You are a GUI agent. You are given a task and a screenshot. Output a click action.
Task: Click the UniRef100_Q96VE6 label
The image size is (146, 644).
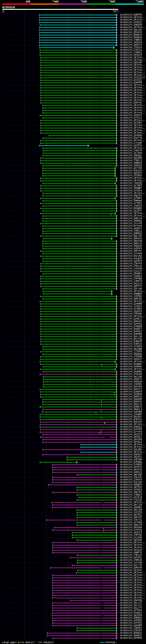pos(131,165)
